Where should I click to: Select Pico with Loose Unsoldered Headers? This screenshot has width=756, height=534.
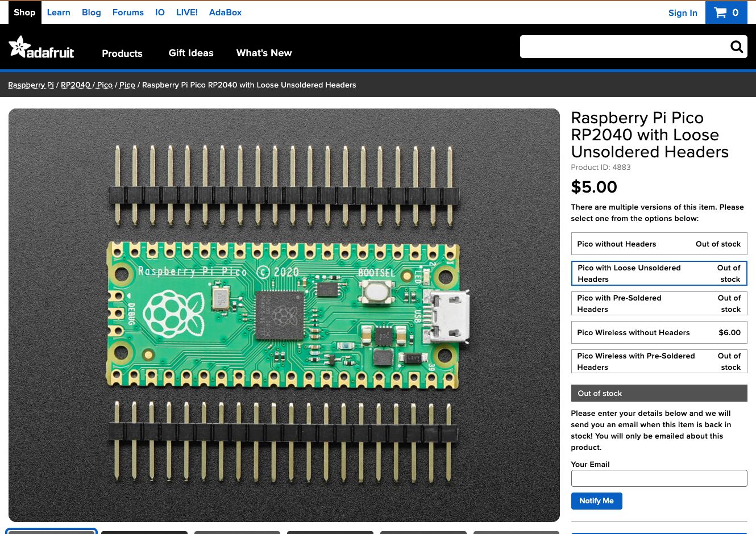coord(659,273)
